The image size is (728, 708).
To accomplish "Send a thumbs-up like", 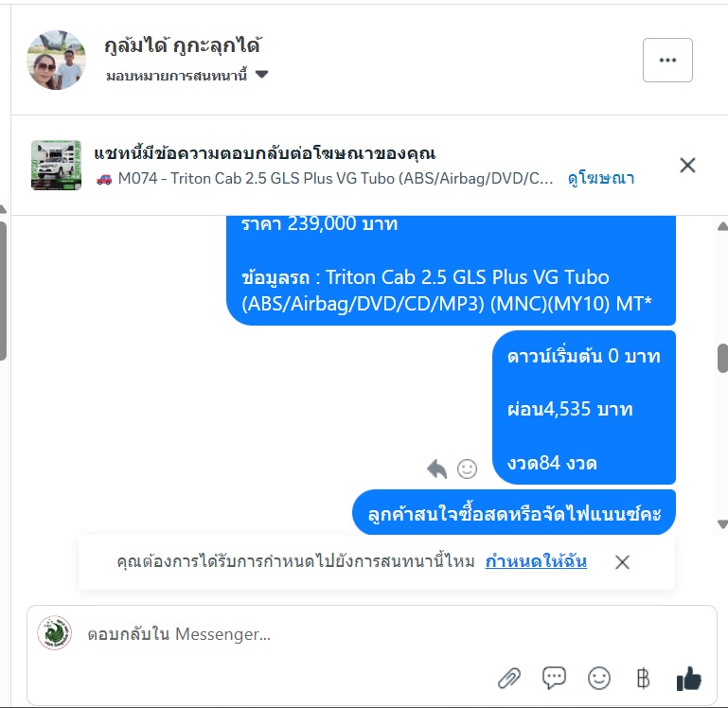I will pos(688,679).
